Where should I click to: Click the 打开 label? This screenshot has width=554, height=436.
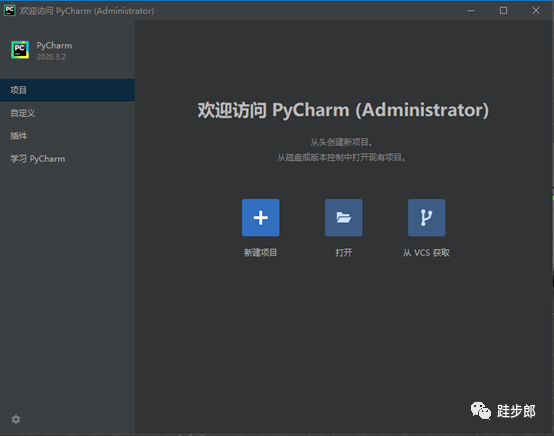coord(343,253)
